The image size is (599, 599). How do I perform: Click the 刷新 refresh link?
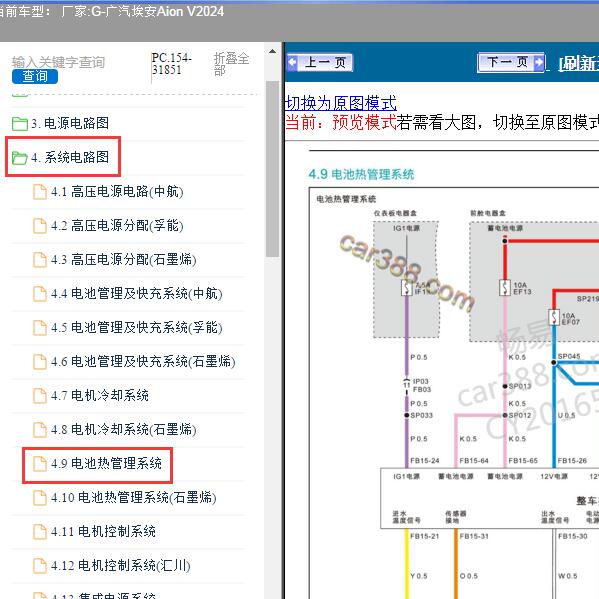[x=578, y=63]
